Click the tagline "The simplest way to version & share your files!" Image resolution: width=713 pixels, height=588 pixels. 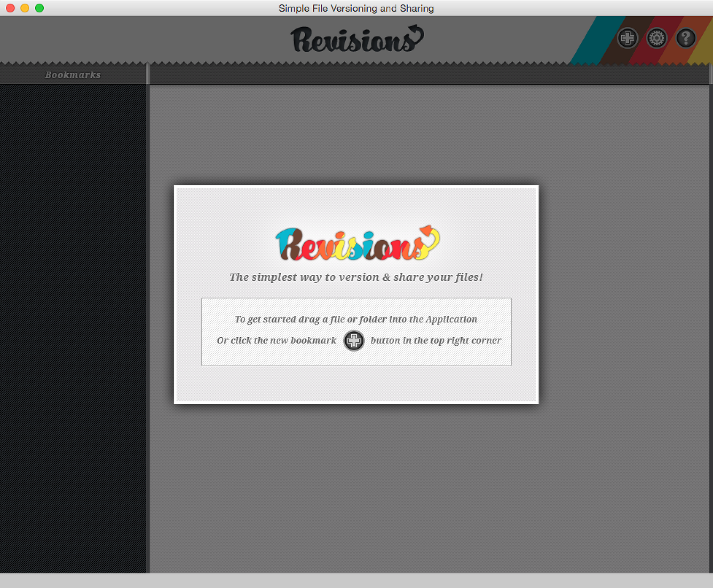(x=356, y=277)
